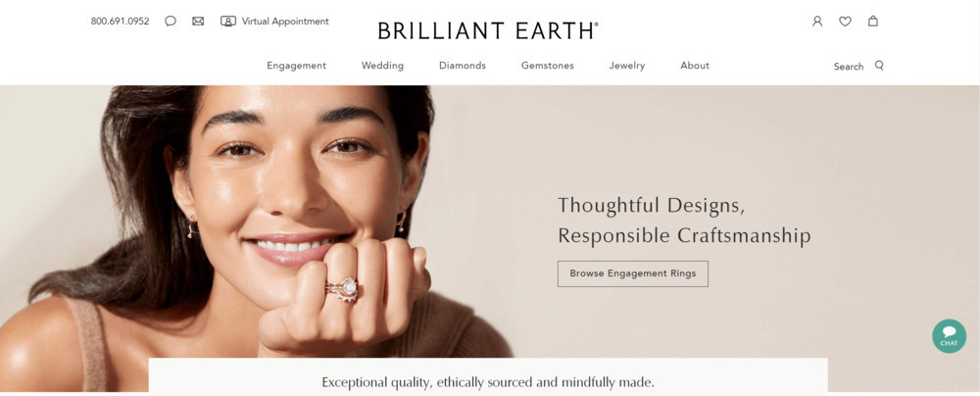Open the account profile icon

point(817,22)
